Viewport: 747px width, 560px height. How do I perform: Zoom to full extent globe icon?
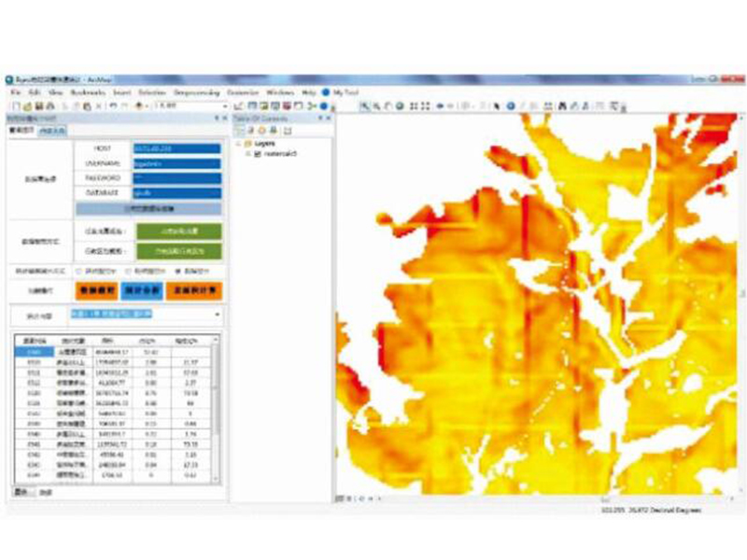400,105
